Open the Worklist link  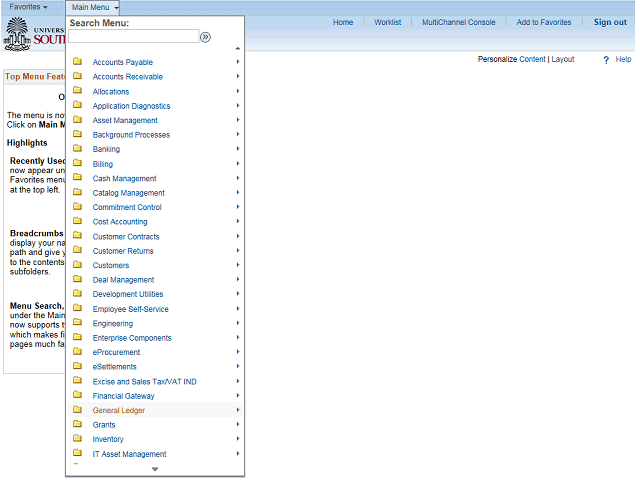pyautogui.click(x=388, y=22)
